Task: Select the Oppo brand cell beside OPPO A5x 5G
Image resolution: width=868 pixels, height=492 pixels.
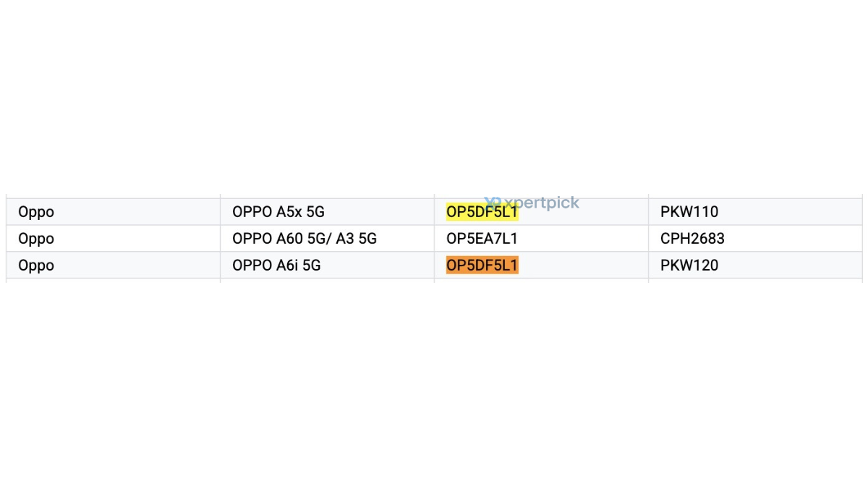Action: click(113, 212)
